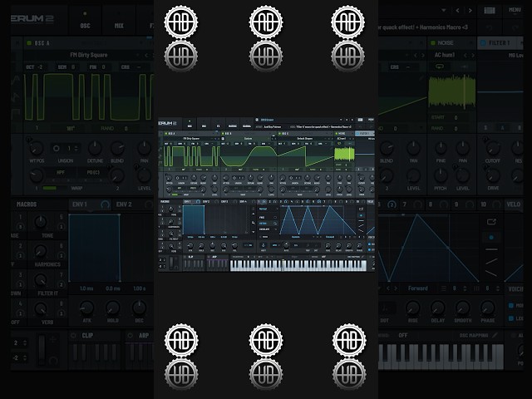Toggle OSC A power in center Serum window
Image resolution: width=532 pixels, height=399 pixels.
pyautogui.click(x=166, y=134)
